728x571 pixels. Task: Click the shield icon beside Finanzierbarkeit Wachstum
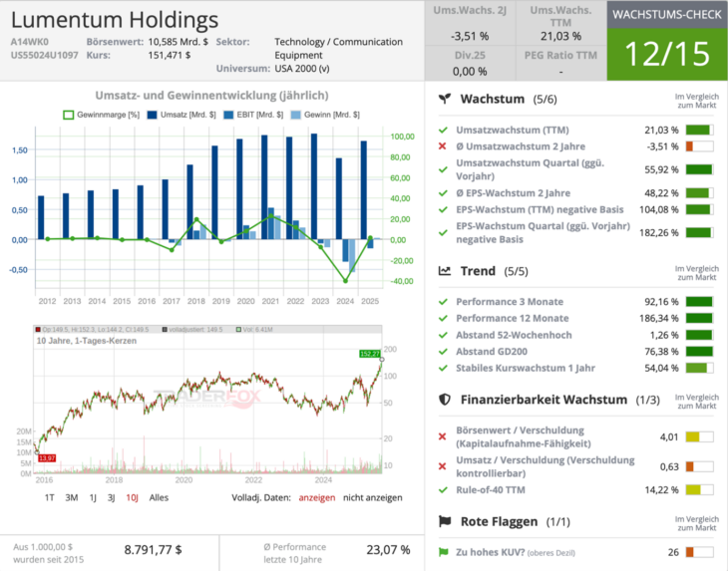(x=445, y=400)
